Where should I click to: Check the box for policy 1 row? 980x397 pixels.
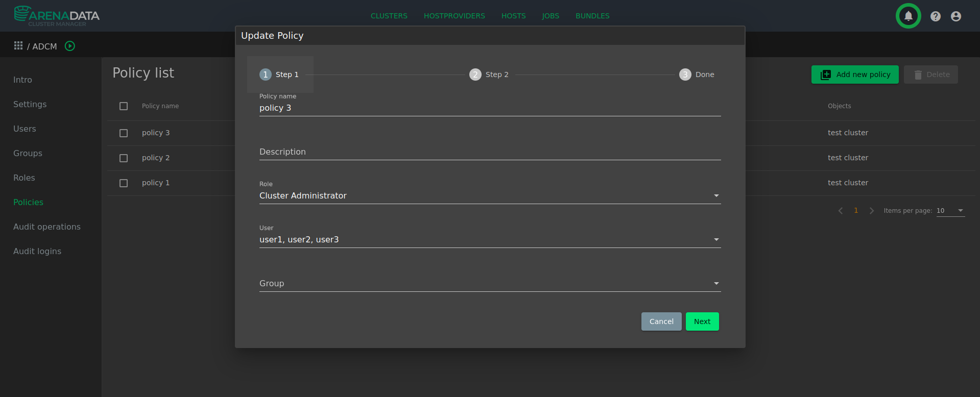pyautogui.click(x=124, y=183)
